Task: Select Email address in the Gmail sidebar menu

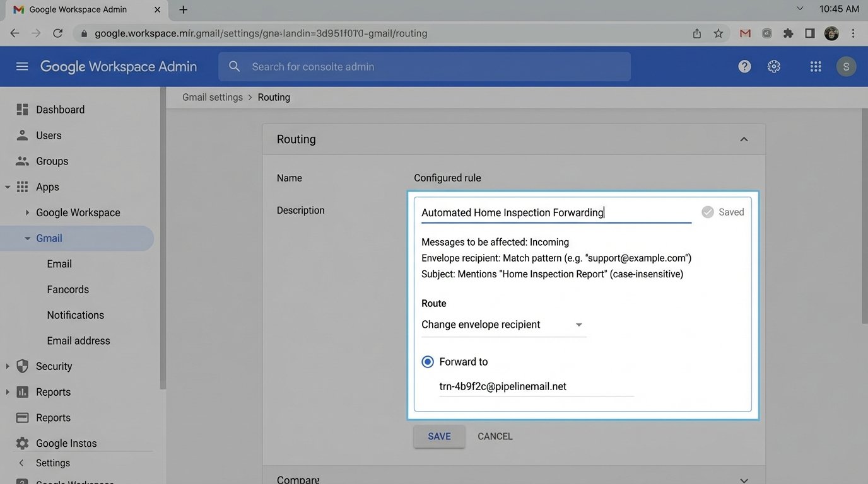Action: 78,340
